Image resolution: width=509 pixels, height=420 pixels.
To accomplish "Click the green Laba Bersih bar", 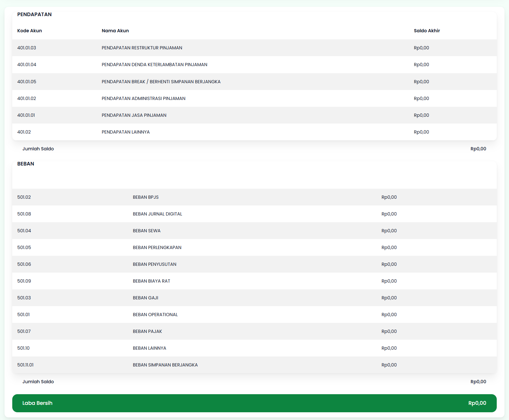I will click(254, 403).
